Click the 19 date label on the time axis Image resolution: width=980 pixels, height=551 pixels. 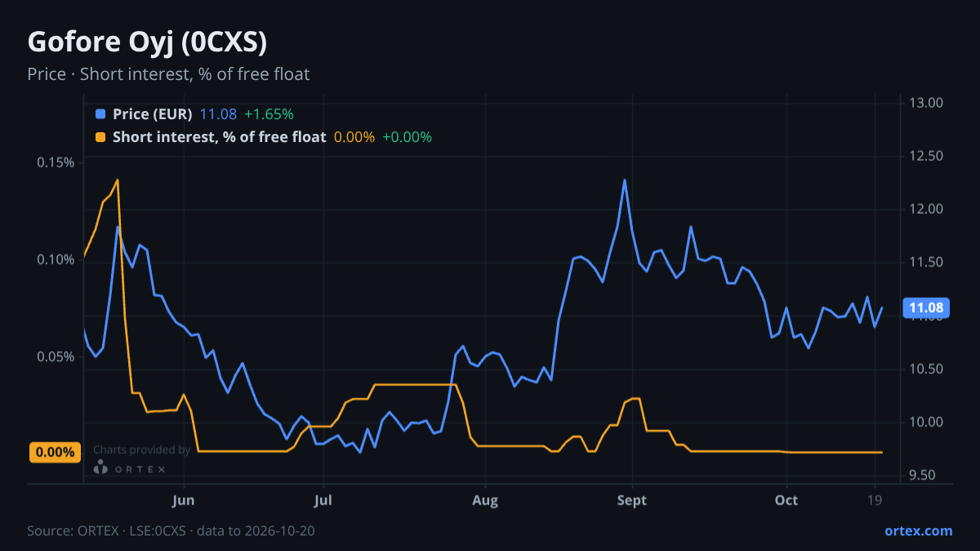pos(875,500)
